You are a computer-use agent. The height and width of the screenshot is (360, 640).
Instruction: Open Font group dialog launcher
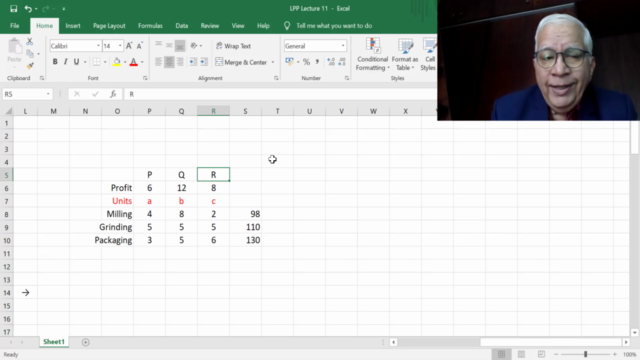tap(145, 78)
